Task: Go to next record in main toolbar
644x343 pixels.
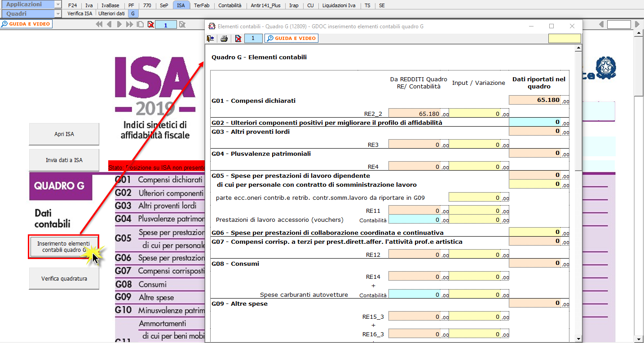Action: (119, 24)
